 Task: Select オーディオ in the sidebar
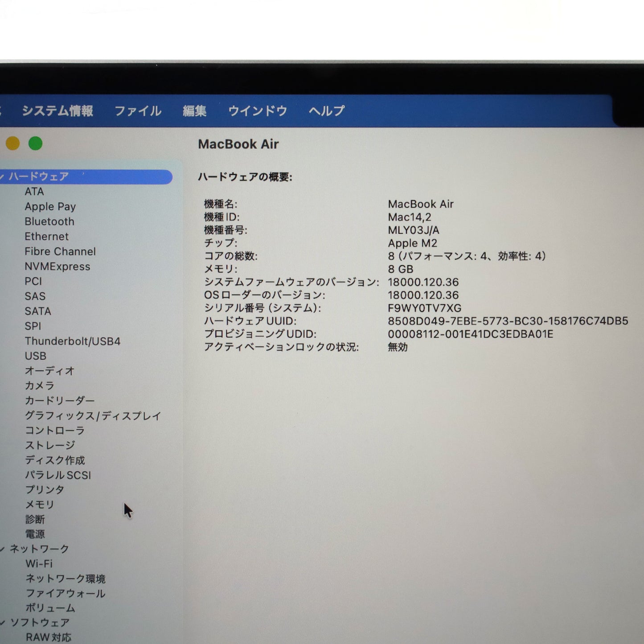(49, 371)
